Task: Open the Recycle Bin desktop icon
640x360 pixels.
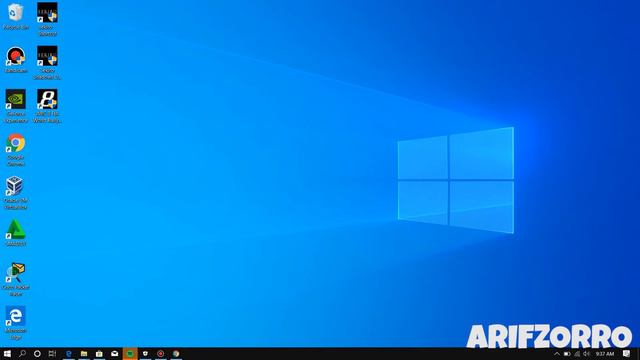Action: [16, 16]
